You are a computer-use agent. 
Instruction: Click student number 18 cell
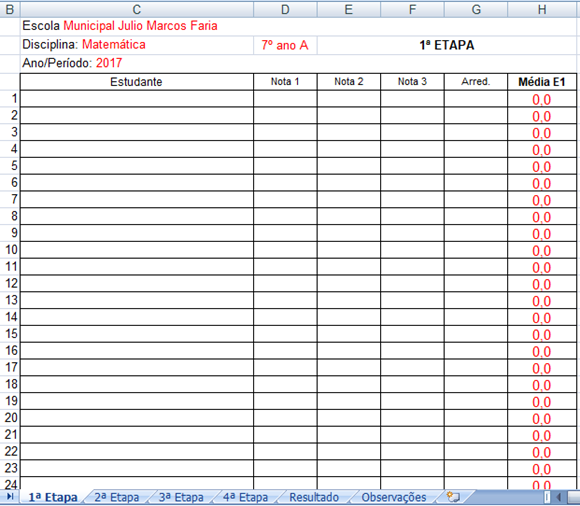(x=10, y=384)
